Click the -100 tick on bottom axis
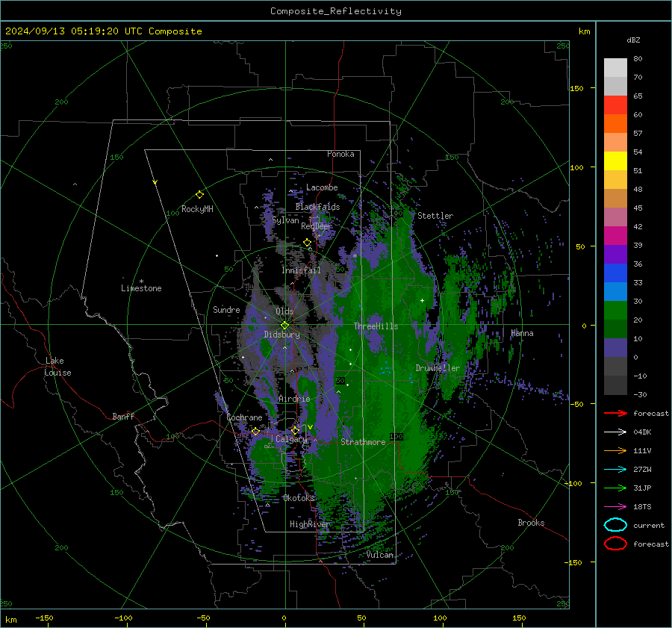 coord(123,618)
